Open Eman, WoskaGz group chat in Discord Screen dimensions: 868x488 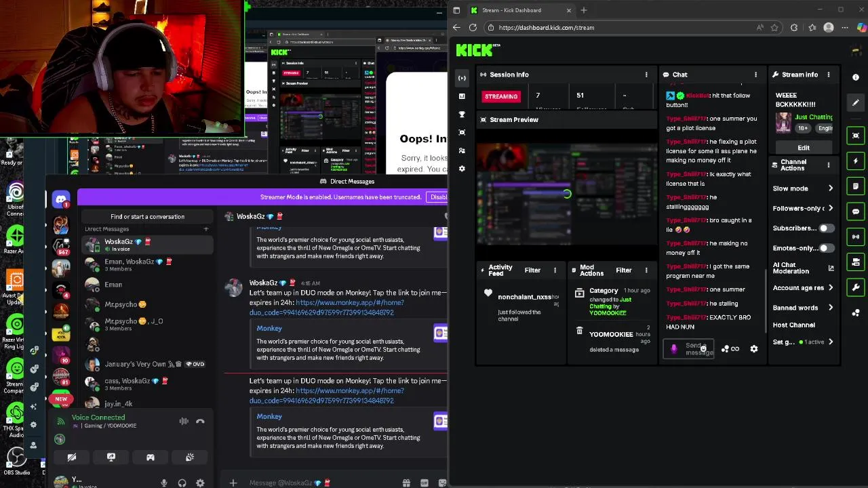point(147,265)
